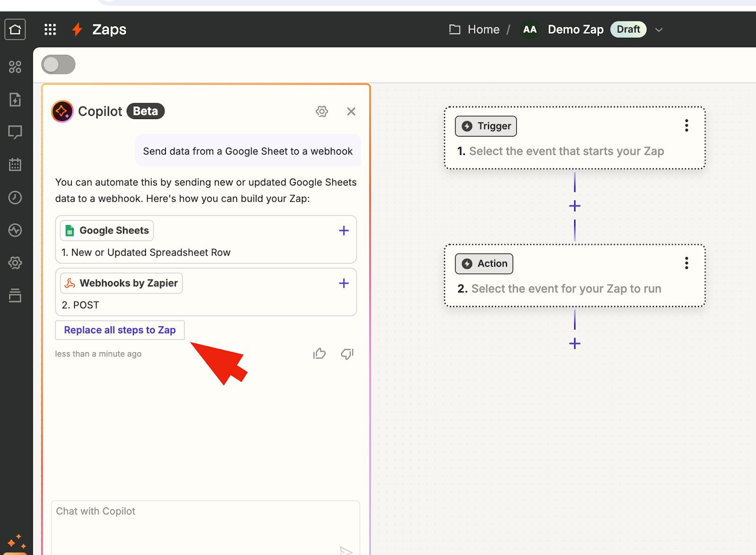Click the send message arrow icon
Screen dimensions: 756x555
(x=346, y=550)
